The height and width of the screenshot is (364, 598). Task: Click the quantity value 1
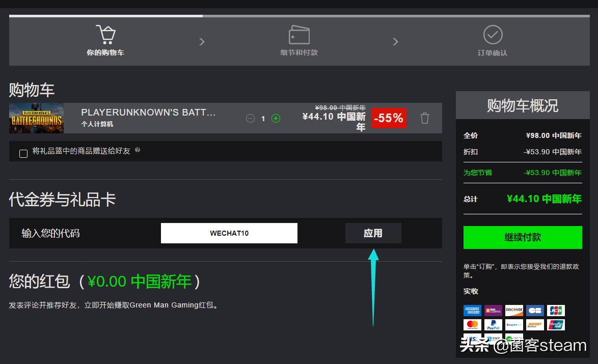click(263, 119)
